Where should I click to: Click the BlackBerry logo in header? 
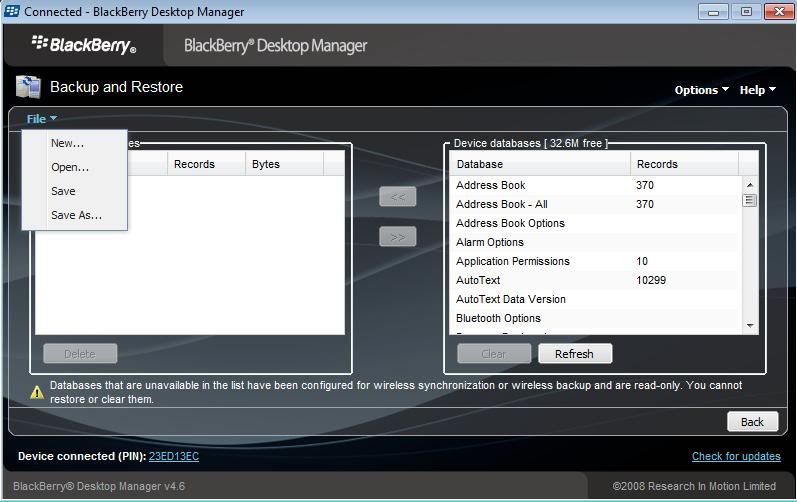pyautogui.click(x=84, y=45)
